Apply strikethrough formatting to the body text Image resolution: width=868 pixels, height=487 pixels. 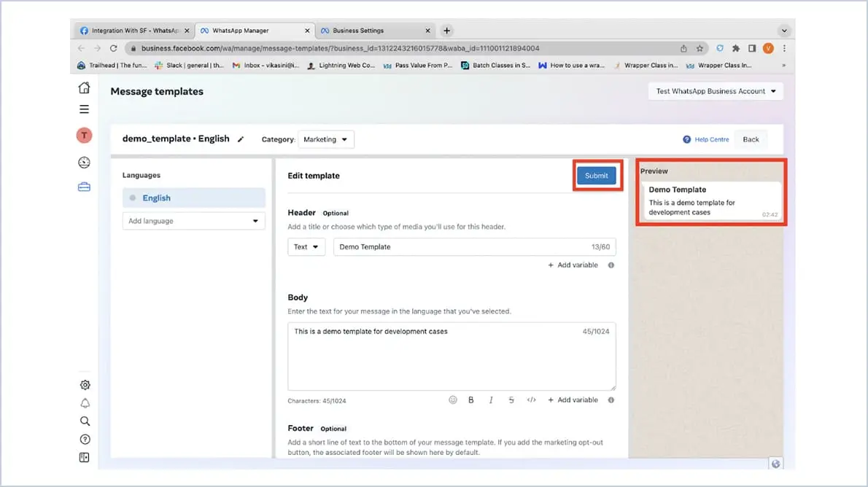[511, 400]
